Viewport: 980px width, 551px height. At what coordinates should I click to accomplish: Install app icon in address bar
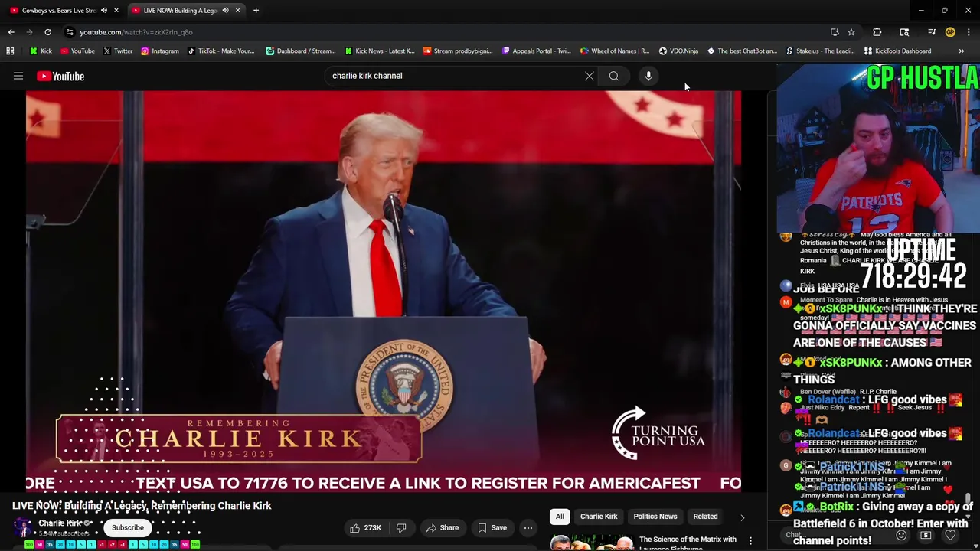coord(835,32)
